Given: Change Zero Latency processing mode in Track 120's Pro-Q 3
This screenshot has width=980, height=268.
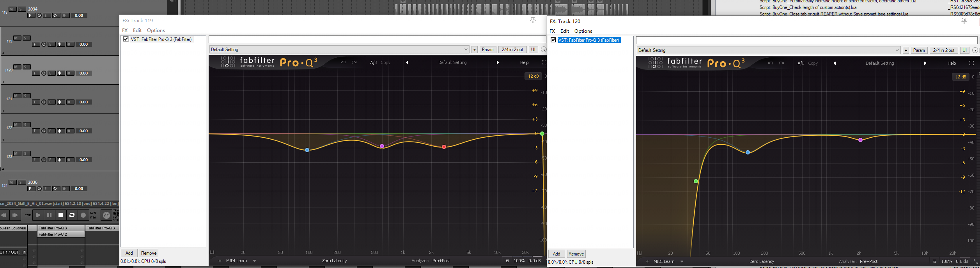Looking at the screenshot, I should pyautogui.click(x=762, y=261).
